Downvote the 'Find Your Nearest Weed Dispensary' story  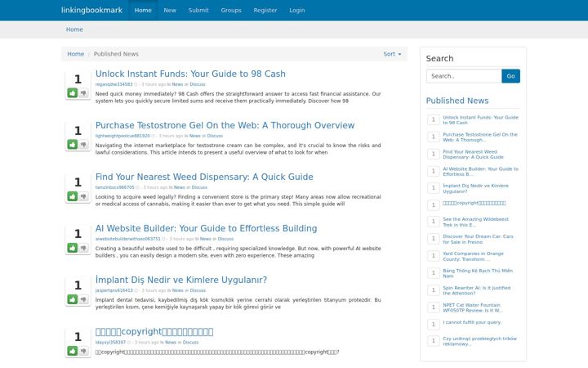tap(83, 196)
